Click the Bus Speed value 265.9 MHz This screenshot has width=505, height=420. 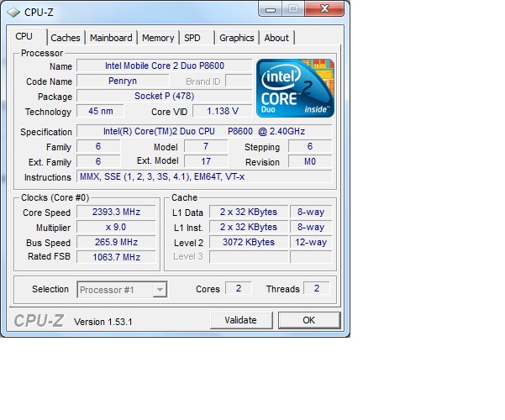116,242
